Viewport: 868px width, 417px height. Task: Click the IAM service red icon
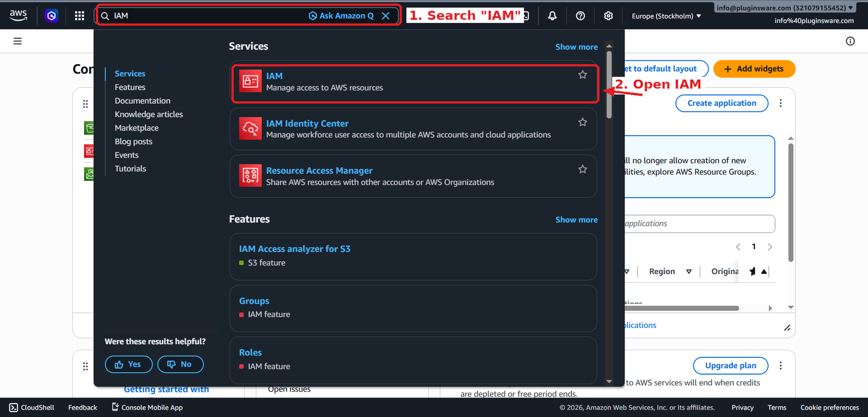coord(251,81)
